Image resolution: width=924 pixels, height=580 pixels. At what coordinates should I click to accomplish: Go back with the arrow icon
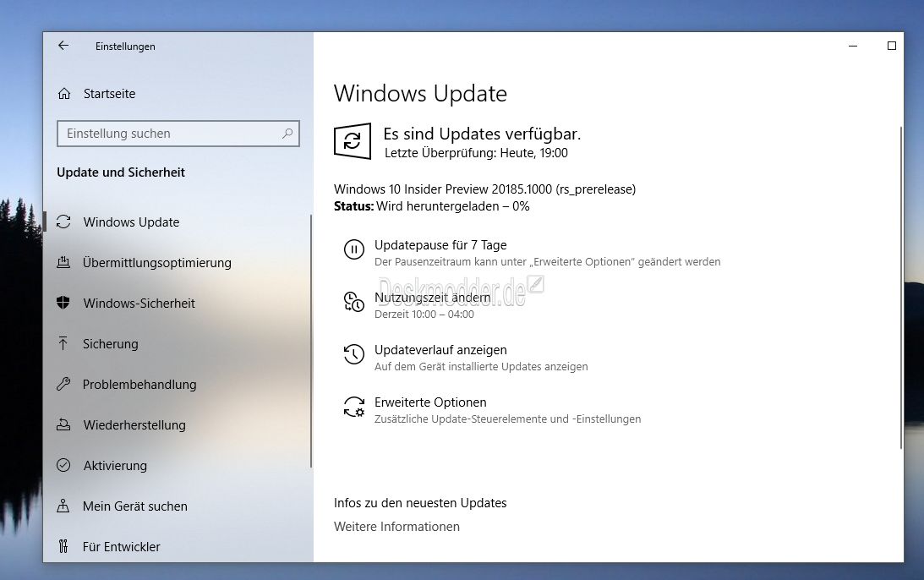coord(63,46)
